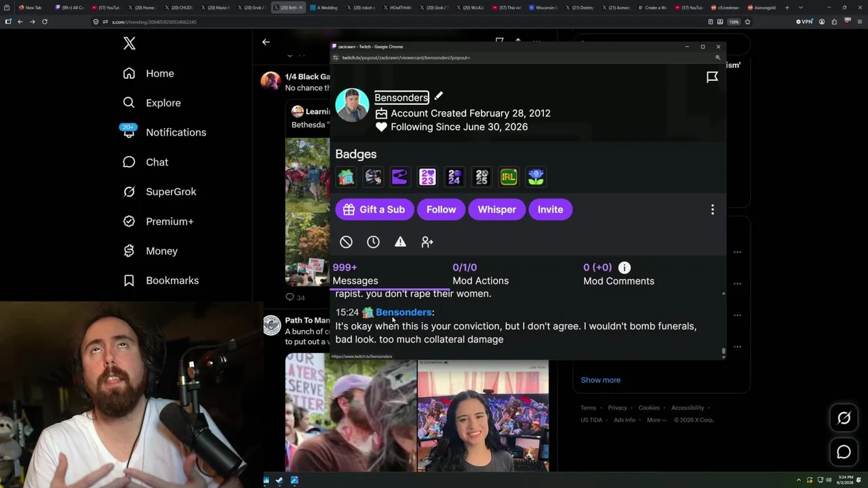Viewport: 868px width, 488px height.
Task: Ban the user with the ban icon
Action: 346,242
